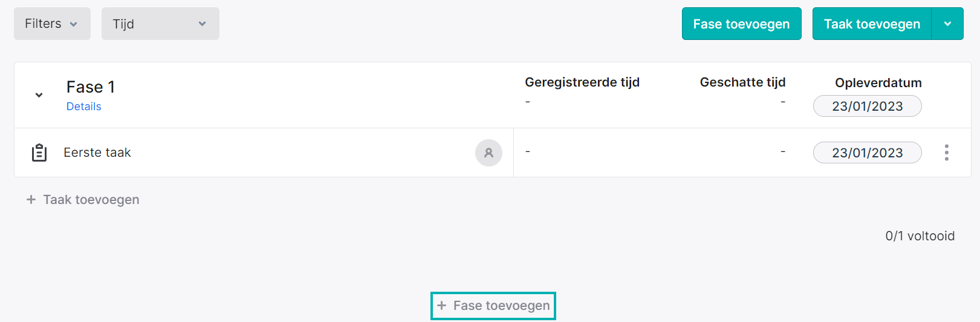The height and width of the screenshot is (322, 980).
Task: Click the plus Taak toevoegen link below the task
Action: pyautogui.click(x=83, y=200)
